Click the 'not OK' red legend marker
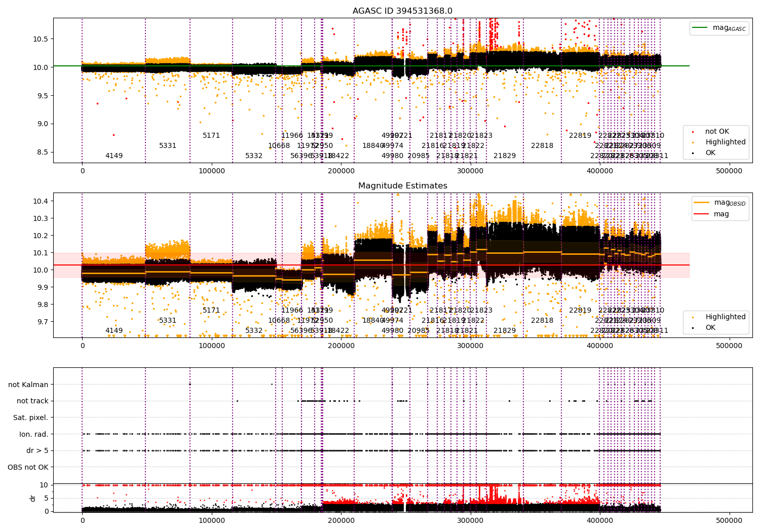Image resolution: width=760 pixels, height=532 pixels. (693, 132)
